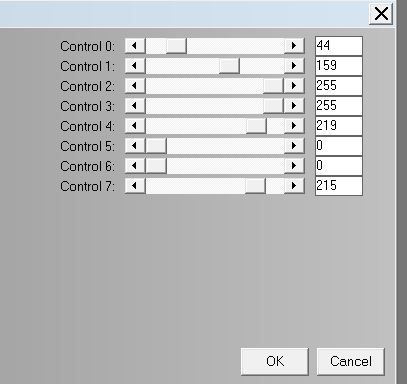Click right arrow of Control 4 scrollbar
Viewport: 407px width, 384px height.
tap(294, 126)
